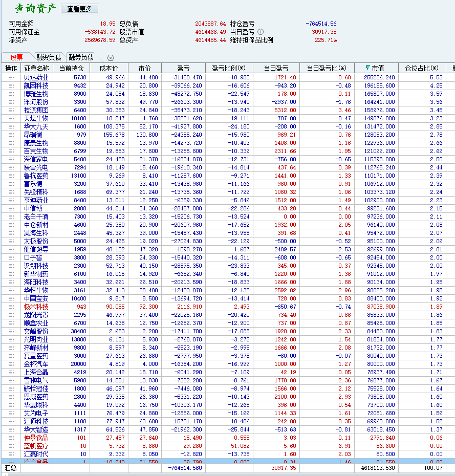Click the 仓位占比(%) column header
The height and width of the screenshot is (476, 455).
(421, 68)
